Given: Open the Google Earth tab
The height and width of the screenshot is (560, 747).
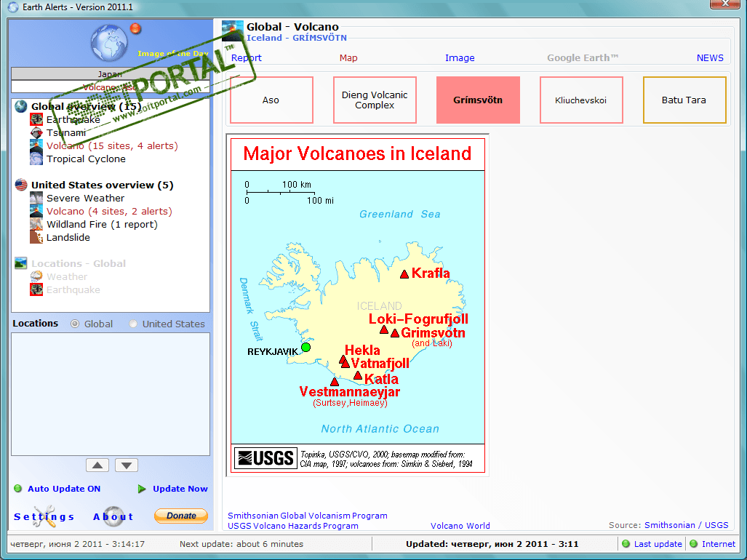Looking at the screenshot, I should point(583,57).
